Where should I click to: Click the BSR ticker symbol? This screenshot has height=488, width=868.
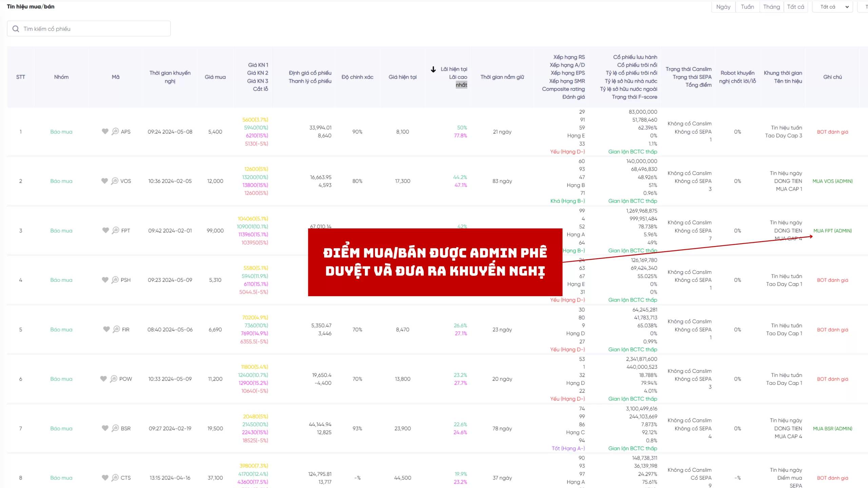pos(126,429)
